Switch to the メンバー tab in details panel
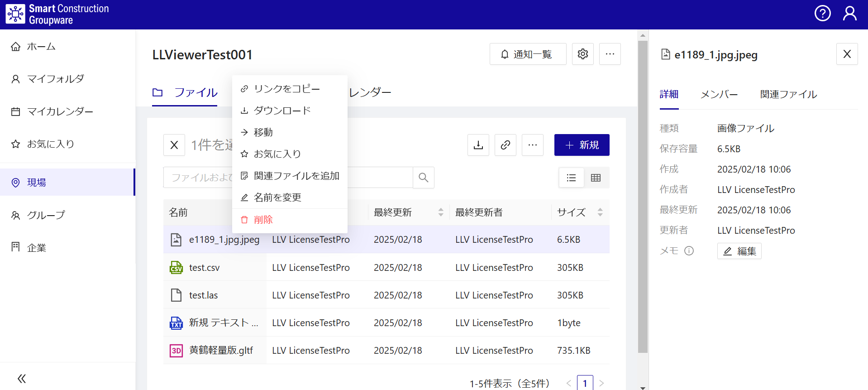 [x=719, y=95]
